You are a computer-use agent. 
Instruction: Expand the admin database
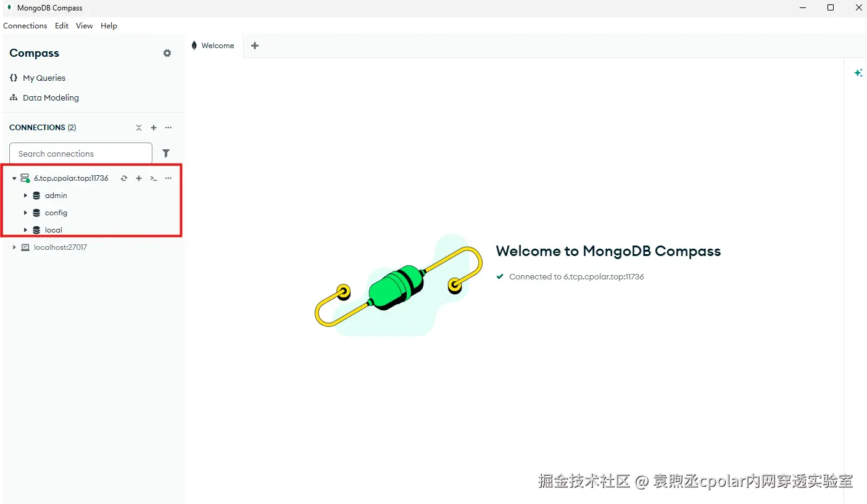pyautogui.click(x=25, y=196)
